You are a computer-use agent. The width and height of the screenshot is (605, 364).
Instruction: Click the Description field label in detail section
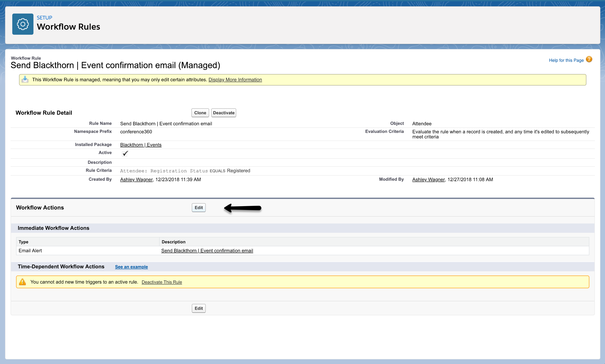coord(100,162)
